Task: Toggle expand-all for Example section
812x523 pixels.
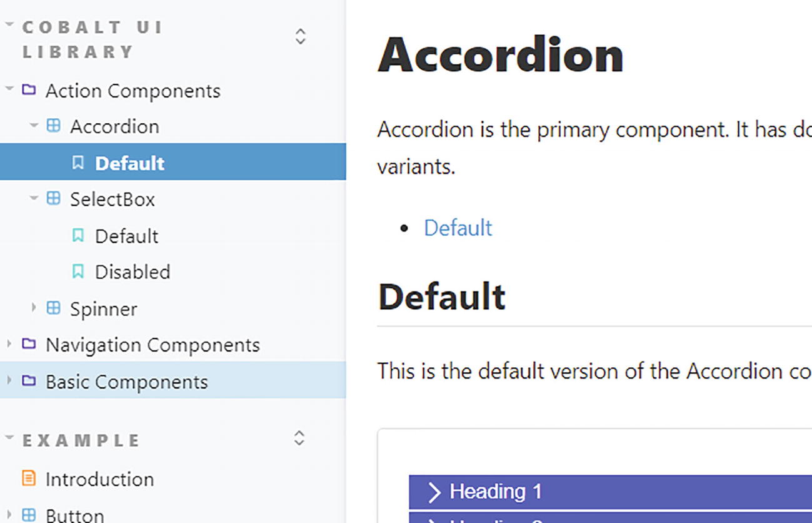Action: pyautogui.click(x=299, y=438)
